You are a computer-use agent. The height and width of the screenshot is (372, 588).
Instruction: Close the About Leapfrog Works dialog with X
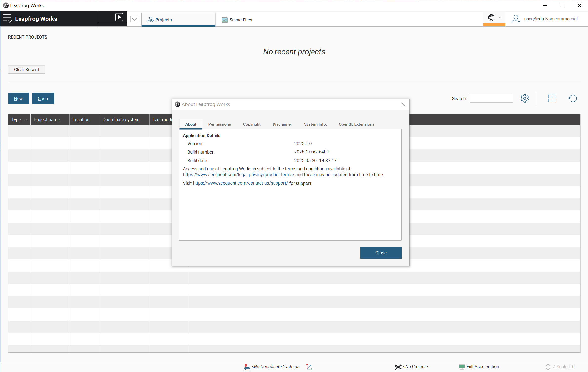click(x=403, y=104)
